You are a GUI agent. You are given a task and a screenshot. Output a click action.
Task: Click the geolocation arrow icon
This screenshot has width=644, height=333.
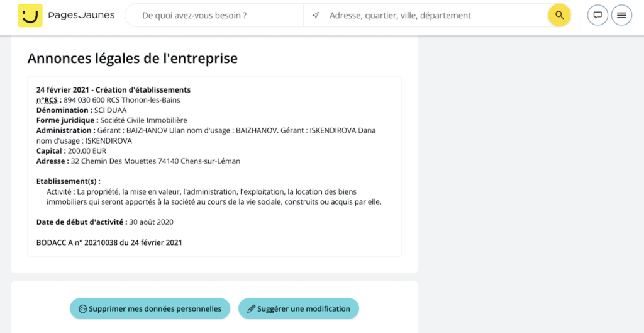316,15
